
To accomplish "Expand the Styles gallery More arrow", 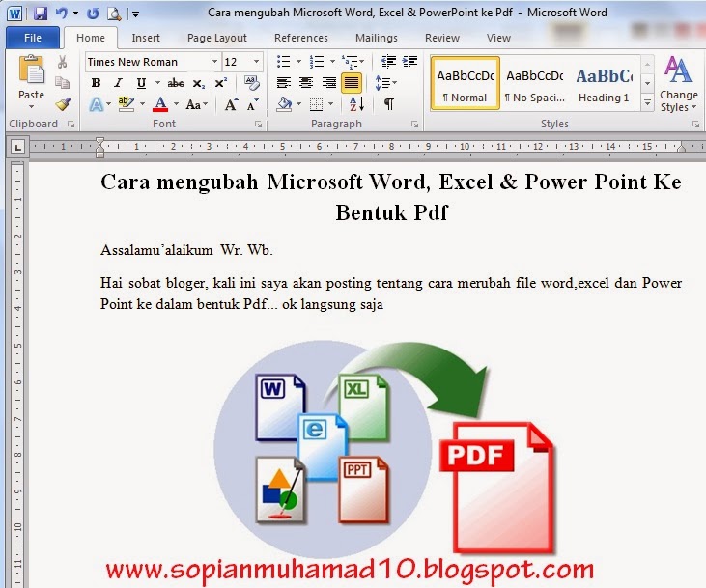I will coord(647,102).
